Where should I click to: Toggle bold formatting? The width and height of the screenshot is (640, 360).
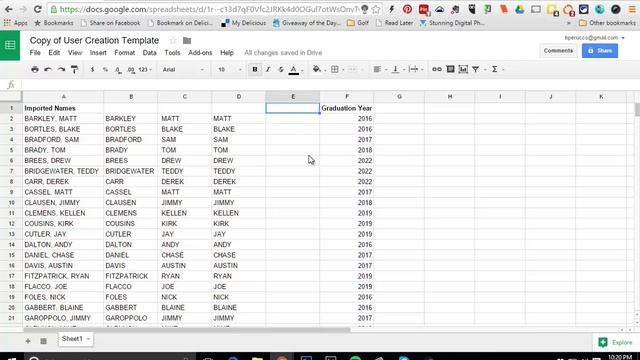click(255, 69)
